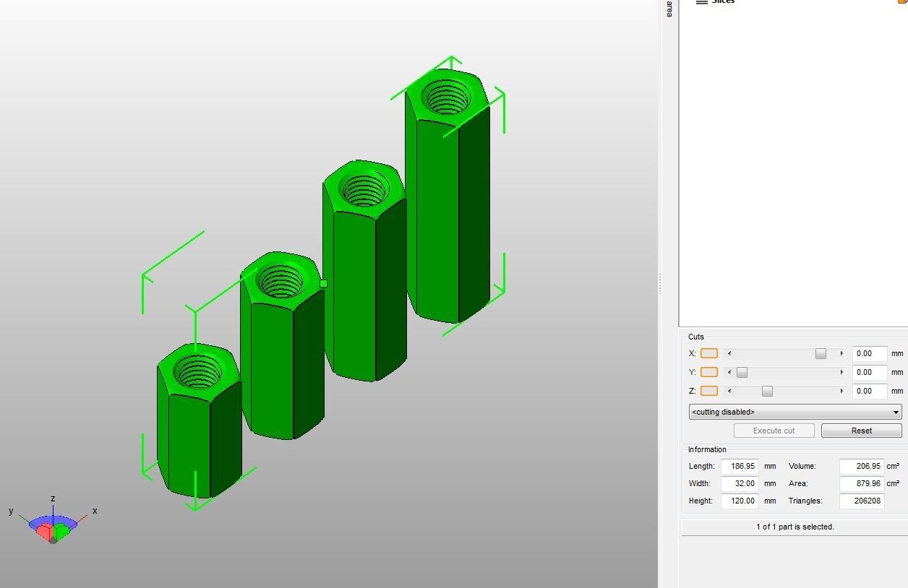
Task: Click the X slider left arrow
Action: [x=729, y=353]
